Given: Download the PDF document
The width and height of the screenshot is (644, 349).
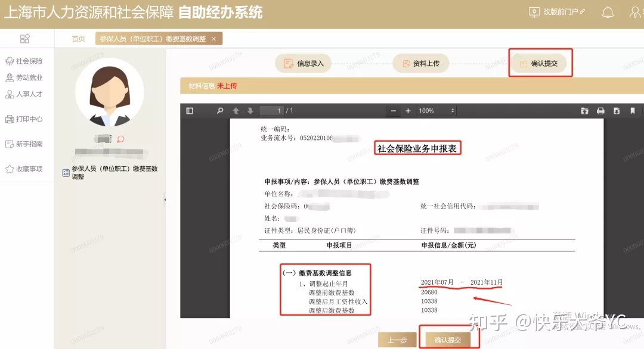Looking at the screenshot, I should 617,111.
